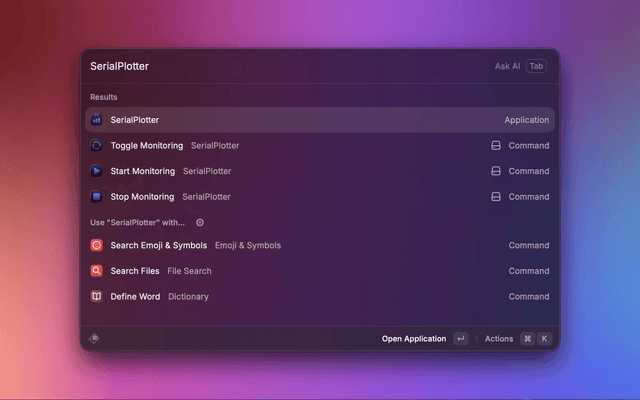Click the Search Emoji & Symbols icon
The width and height of the screenshot is (640, 400).
click(97, 245)
